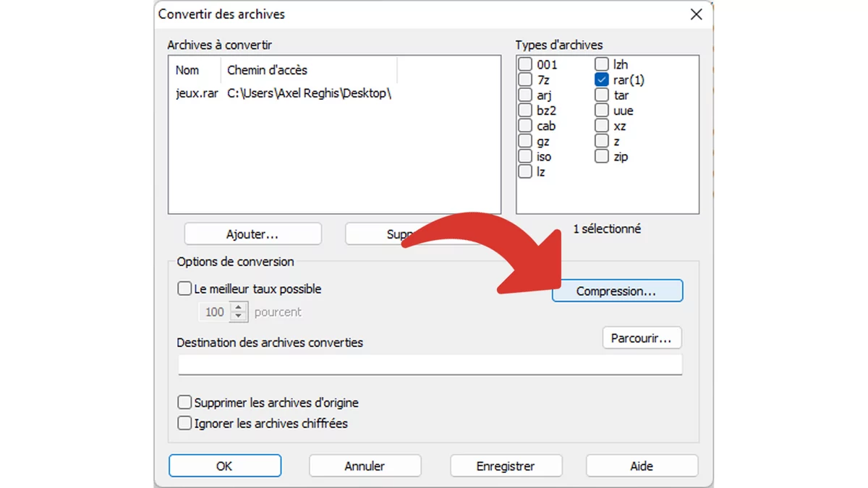Click the Annuler button

point(365,466)
